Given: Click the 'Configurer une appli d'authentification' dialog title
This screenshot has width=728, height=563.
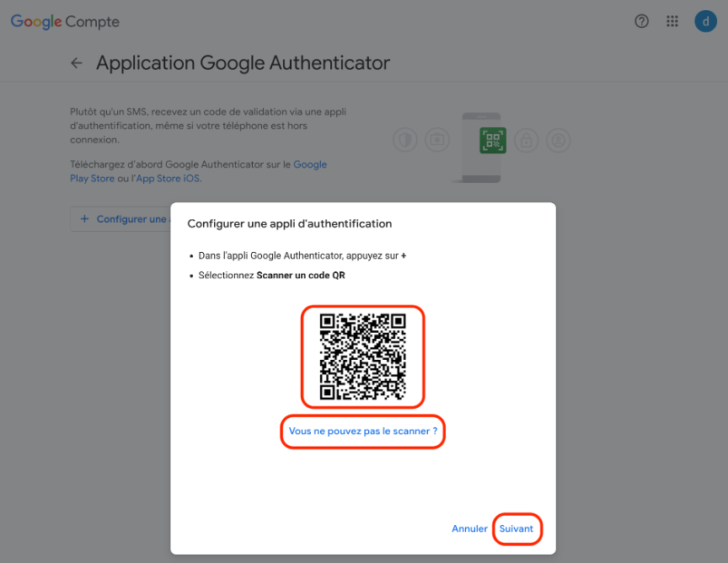Looking at the screenshot, I should (290, 224).
